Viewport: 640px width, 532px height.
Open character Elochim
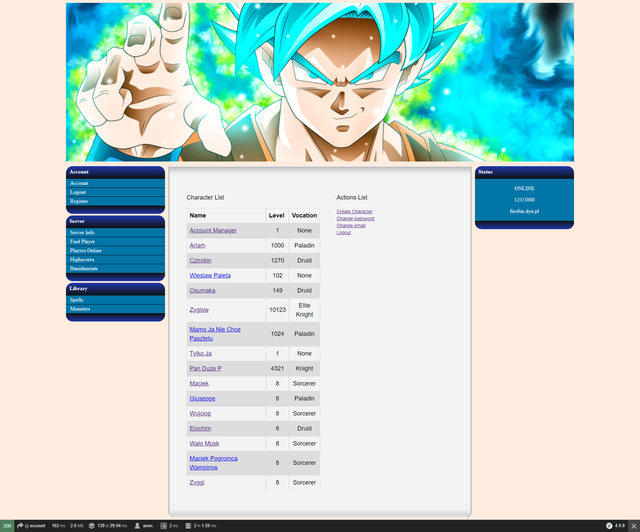[200, 428]
